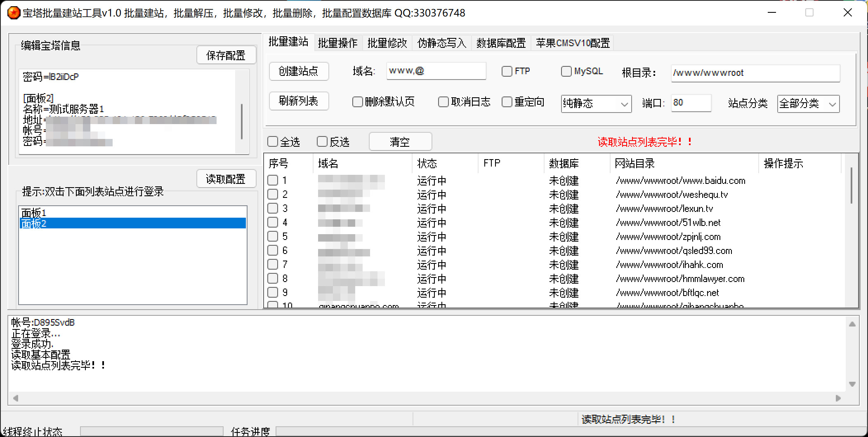Click the 域名 input field
This screenshot has height=437, width=868.
click(x=436, y=71)
